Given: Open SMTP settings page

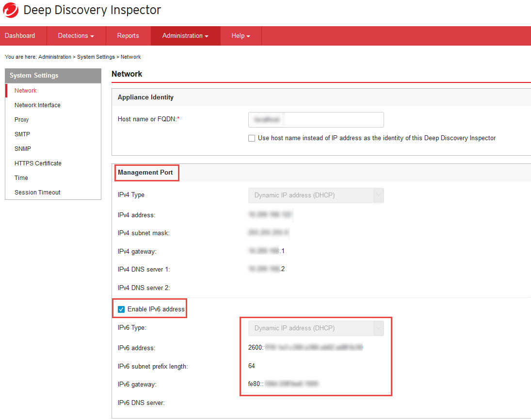Looking at the screenshot, I should (22, 134).
